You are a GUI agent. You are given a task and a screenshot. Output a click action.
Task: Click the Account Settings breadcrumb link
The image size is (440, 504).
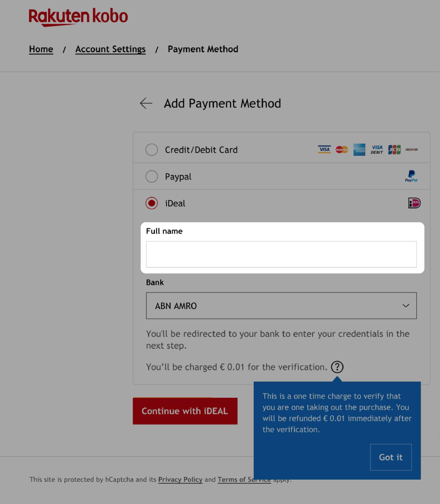click(x=110, y=48)
